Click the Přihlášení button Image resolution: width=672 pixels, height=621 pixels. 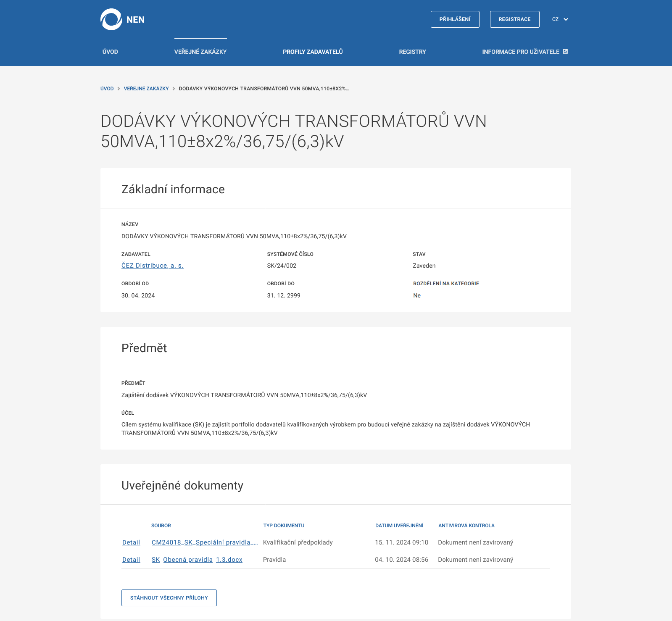pos(455,19)
